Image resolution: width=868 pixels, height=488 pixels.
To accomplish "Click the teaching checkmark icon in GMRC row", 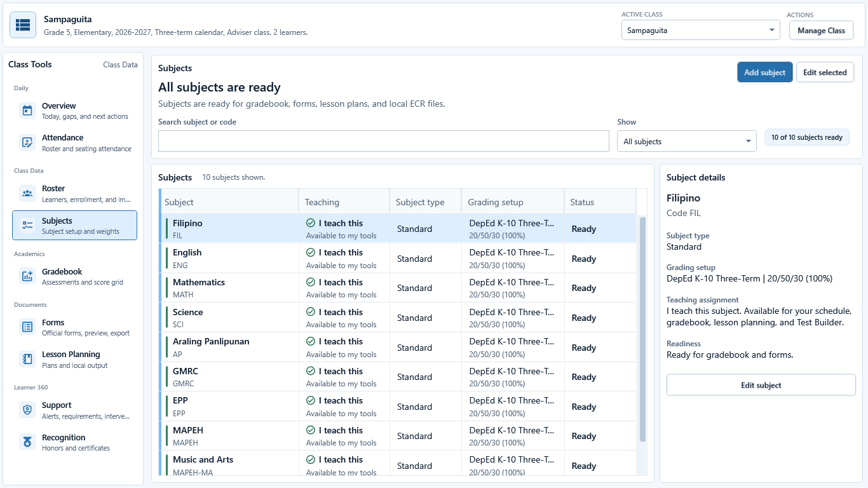I will pyautogui.click(x=311, y=371).
